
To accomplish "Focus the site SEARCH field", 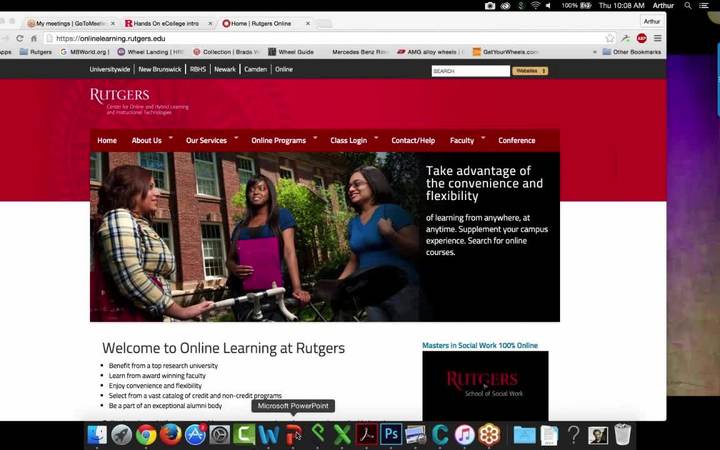I will [x=471, y=71].
